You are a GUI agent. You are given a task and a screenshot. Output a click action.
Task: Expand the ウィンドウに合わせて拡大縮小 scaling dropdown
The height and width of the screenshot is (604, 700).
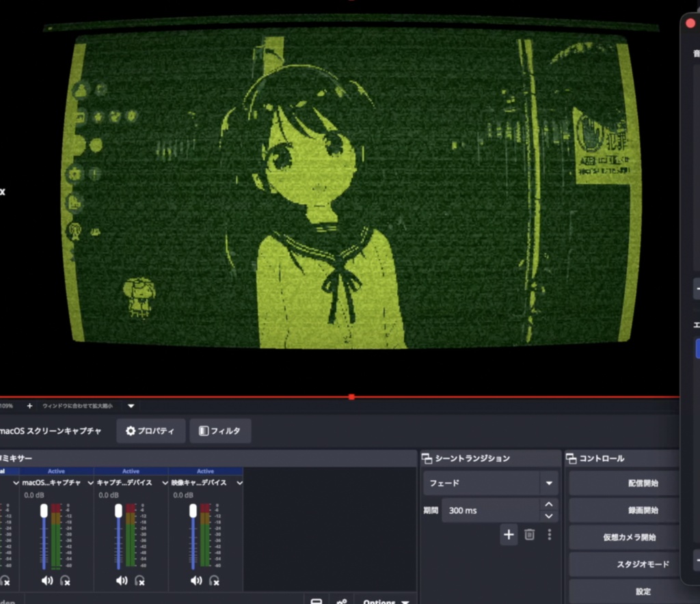131,406
